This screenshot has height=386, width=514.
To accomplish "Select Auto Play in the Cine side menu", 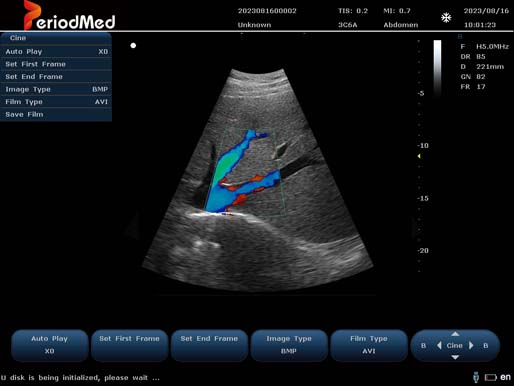I will pos(56,52).
